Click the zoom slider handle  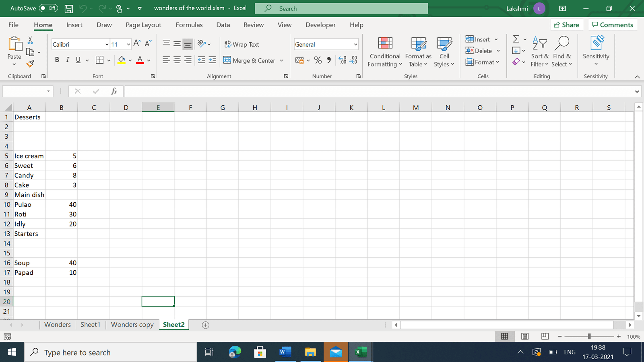589,336
